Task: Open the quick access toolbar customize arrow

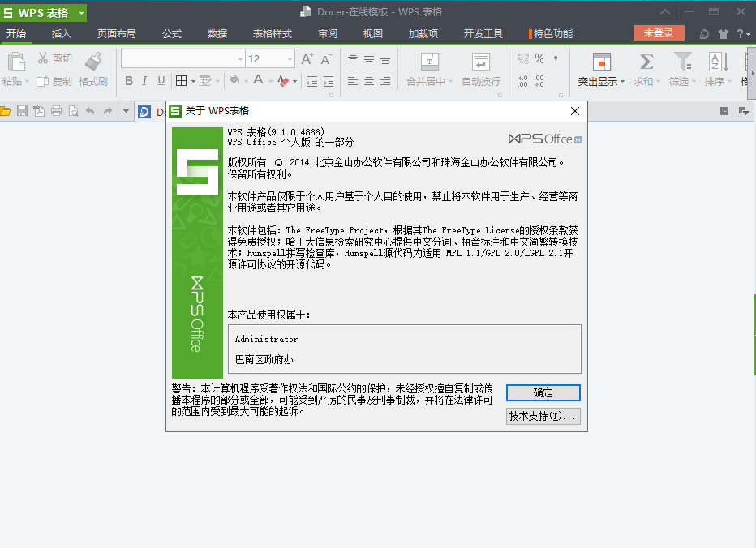Action: click(x=126, y=111)
